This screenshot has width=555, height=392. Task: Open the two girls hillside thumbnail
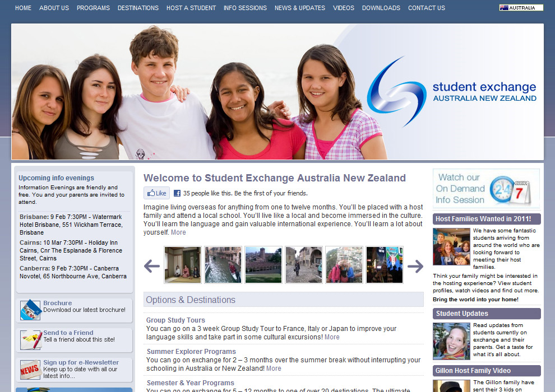coord(344,265)
